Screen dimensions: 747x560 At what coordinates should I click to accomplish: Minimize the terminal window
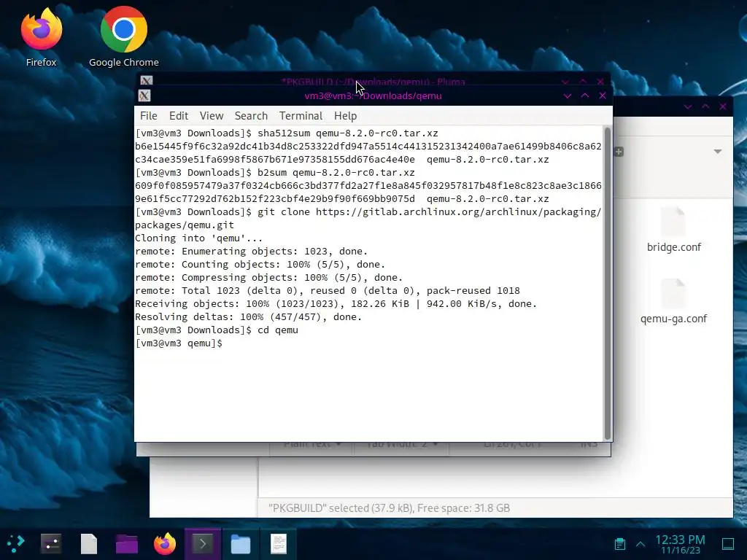[x=568, y=96]
